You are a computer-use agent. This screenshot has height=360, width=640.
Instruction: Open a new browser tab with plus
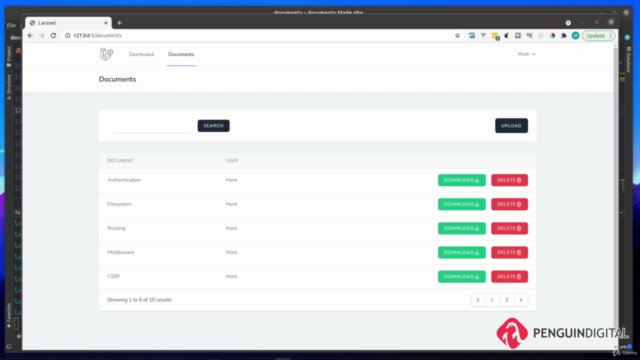119,23
